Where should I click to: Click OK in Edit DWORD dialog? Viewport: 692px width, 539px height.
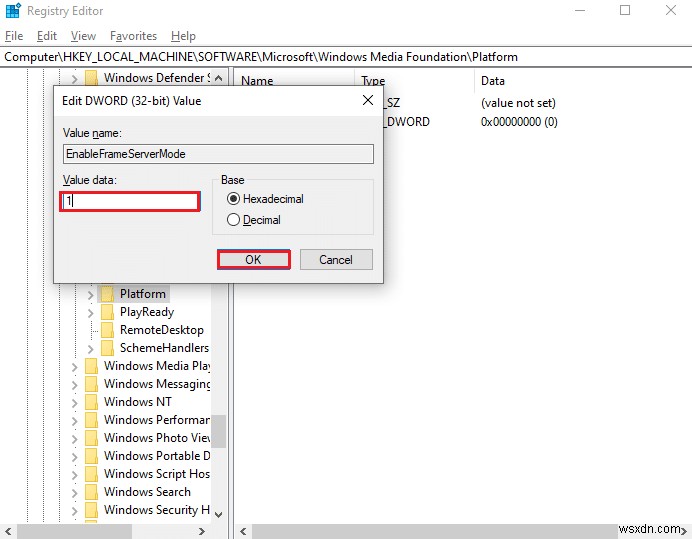254,260
